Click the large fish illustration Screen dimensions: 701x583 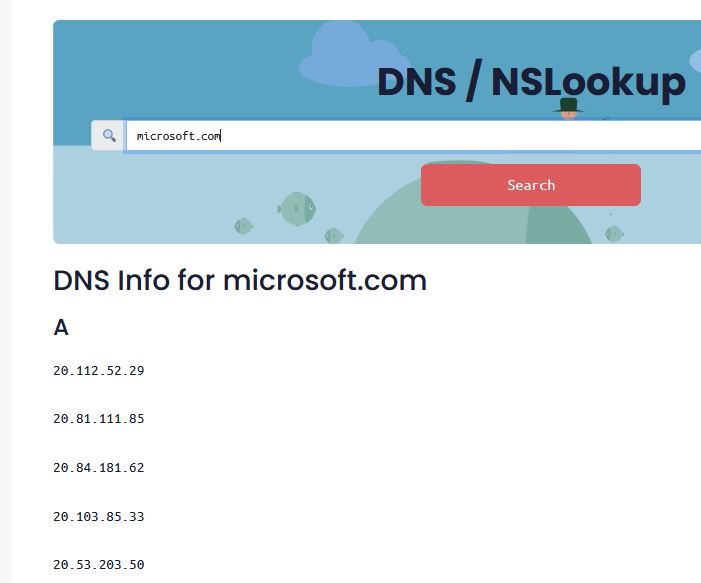297,209
